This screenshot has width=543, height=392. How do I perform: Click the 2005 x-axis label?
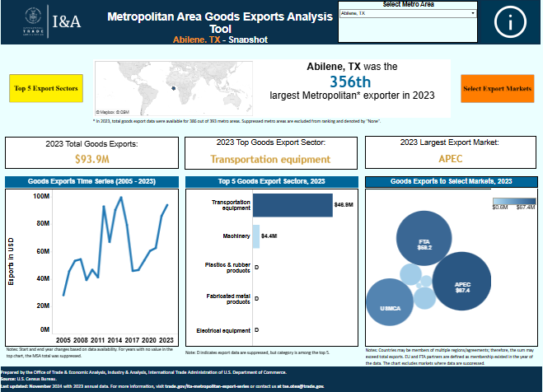[63, 340]
